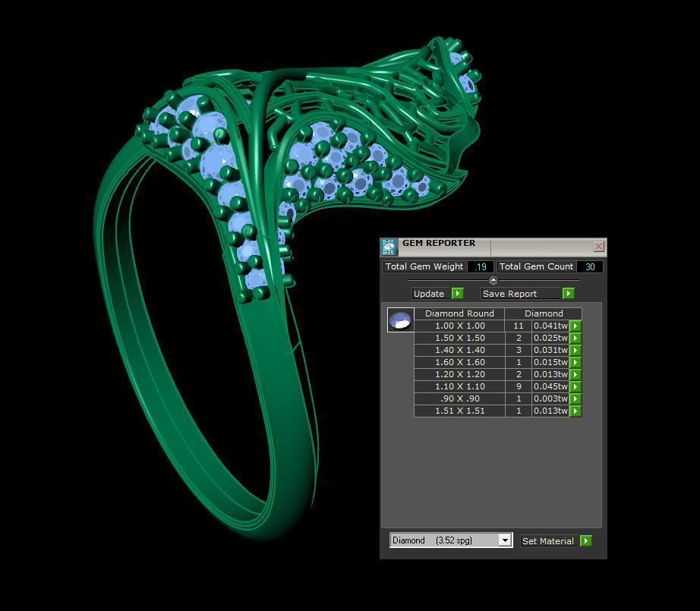This screenshot has height=611, width=700.
Task: Click green arrow for 1.00 X 1.00 row
Action: [x=575, y=326]
